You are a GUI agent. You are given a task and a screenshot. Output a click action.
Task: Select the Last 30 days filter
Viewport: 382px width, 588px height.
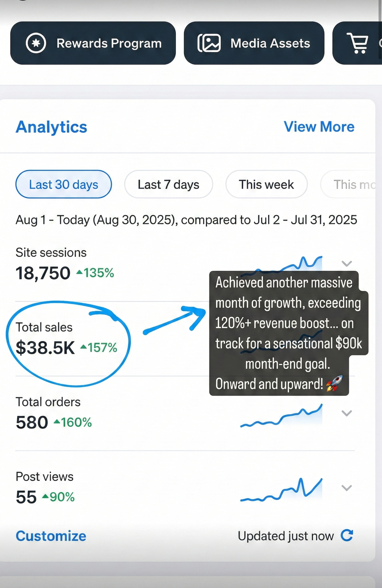point(63,184)
